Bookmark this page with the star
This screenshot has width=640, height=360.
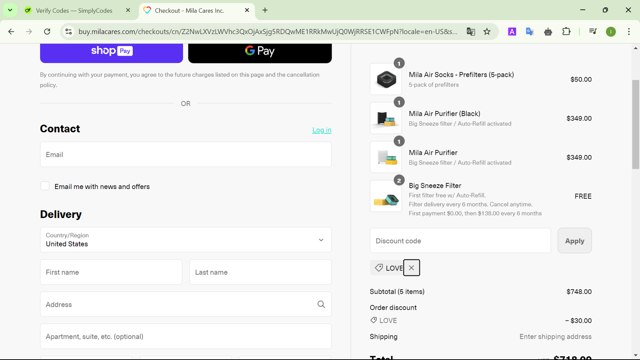point(487,31)
